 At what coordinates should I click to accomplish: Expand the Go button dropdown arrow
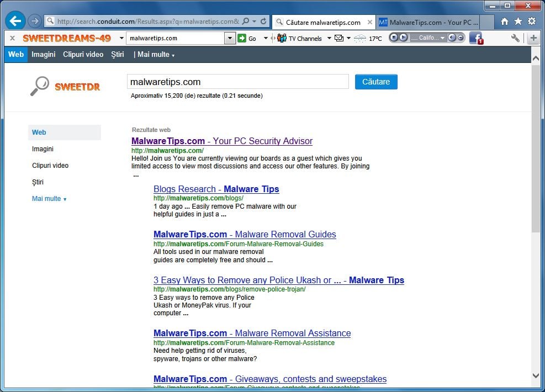point(266,38)
